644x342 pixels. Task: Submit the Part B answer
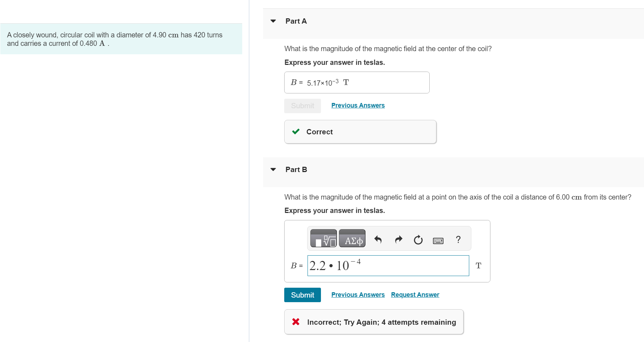[302, 295]
